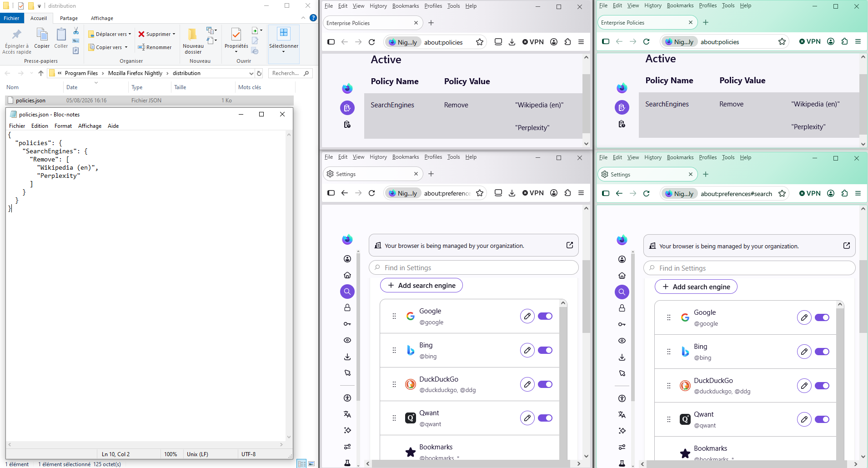Screen dimensions: 868x468
Task: Edit Bing search engine in bottom-right window
Action: [x=804, y=352]
